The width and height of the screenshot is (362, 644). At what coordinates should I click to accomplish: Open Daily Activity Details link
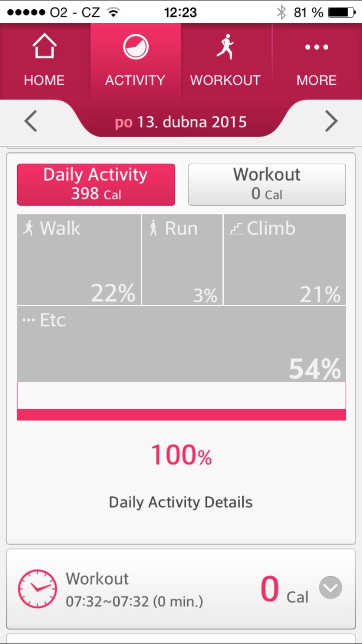tap(181, 502)
